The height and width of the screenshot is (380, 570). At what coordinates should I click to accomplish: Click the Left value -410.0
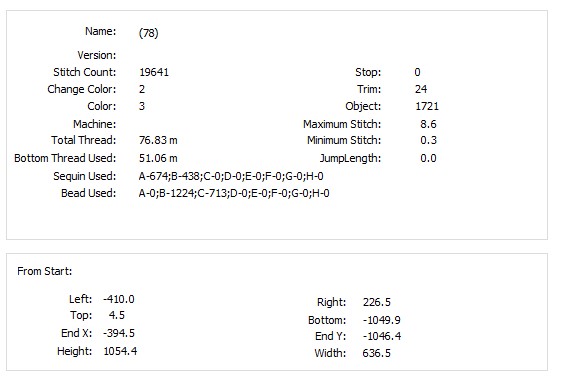click(119, 299)
